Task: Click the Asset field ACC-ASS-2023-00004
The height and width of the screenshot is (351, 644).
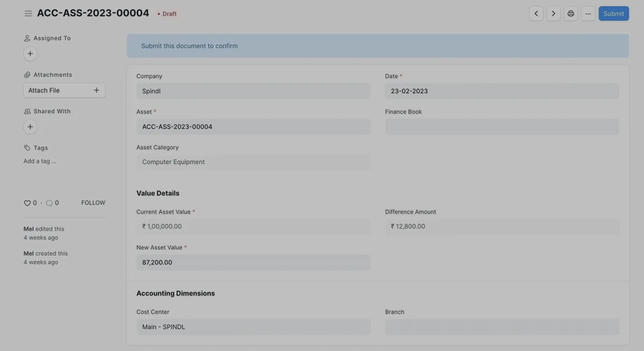Action: coord(253,127)
